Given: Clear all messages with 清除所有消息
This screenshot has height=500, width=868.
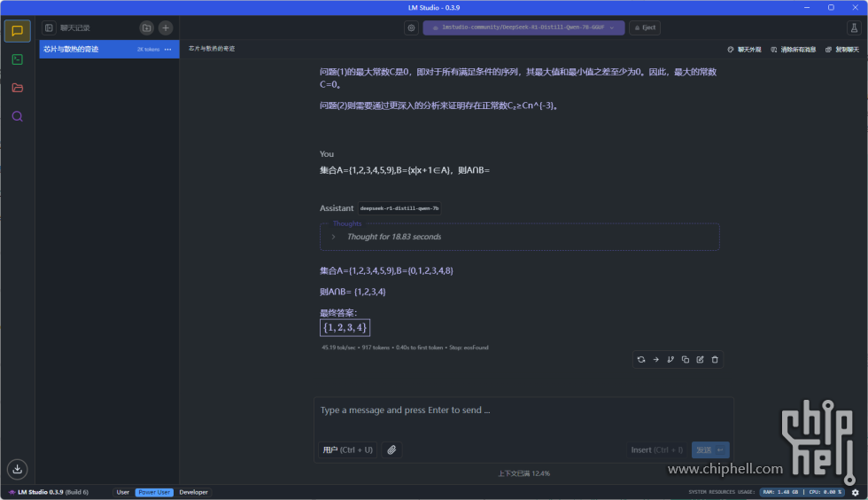Looking at the screenshot, I should 794,50.
